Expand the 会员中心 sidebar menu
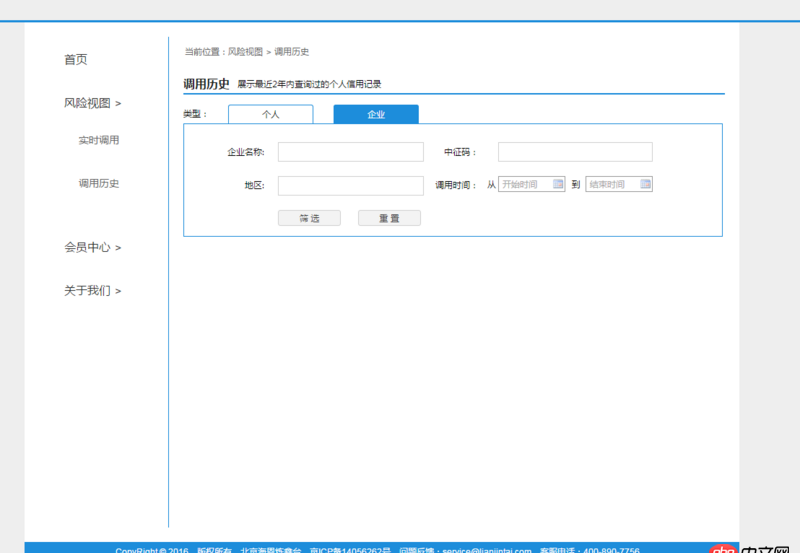 click(x=92, y=247)
